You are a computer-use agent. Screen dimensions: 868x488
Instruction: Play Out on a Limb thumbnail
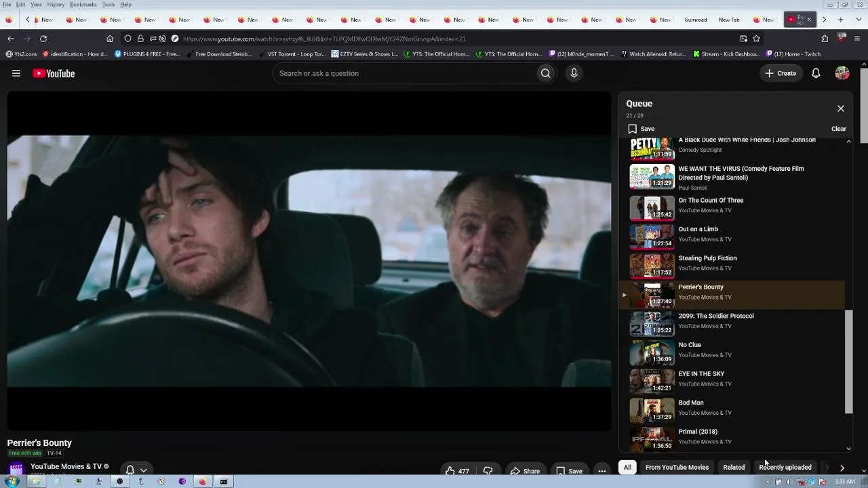[x=652, y=237]
